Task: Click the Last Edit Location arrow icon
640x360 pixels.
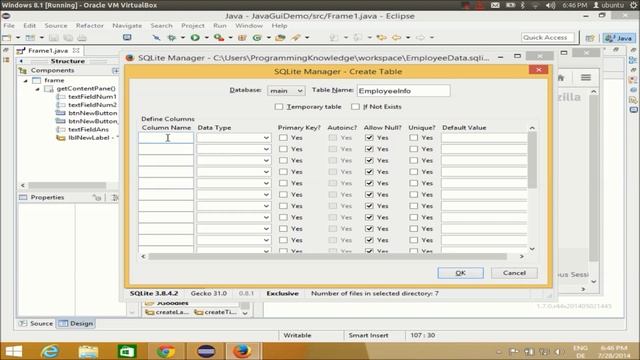Action: pos(382,38)
